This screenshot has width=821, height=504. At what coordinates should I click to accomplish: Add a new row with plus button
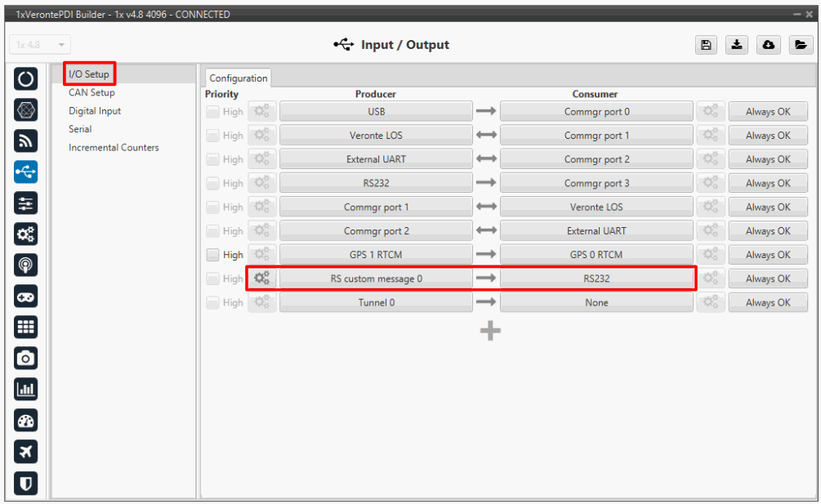click(489, 331)
